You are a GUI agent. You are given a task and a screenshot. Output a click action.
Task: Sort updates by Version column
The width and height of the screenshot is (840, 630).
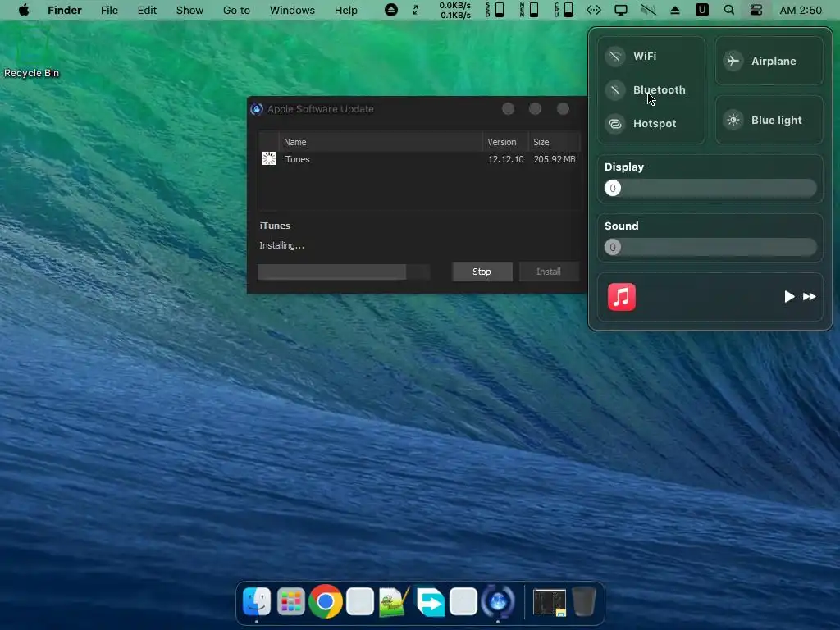point(505,142)
